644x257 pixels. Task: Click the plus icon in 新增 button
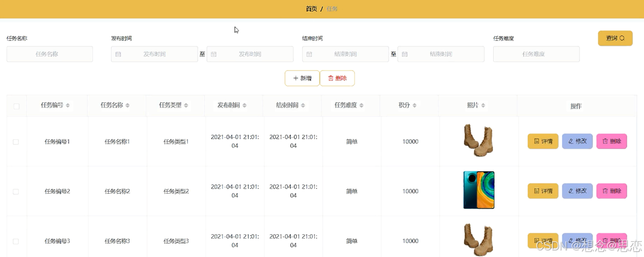[x=296, y=78]
